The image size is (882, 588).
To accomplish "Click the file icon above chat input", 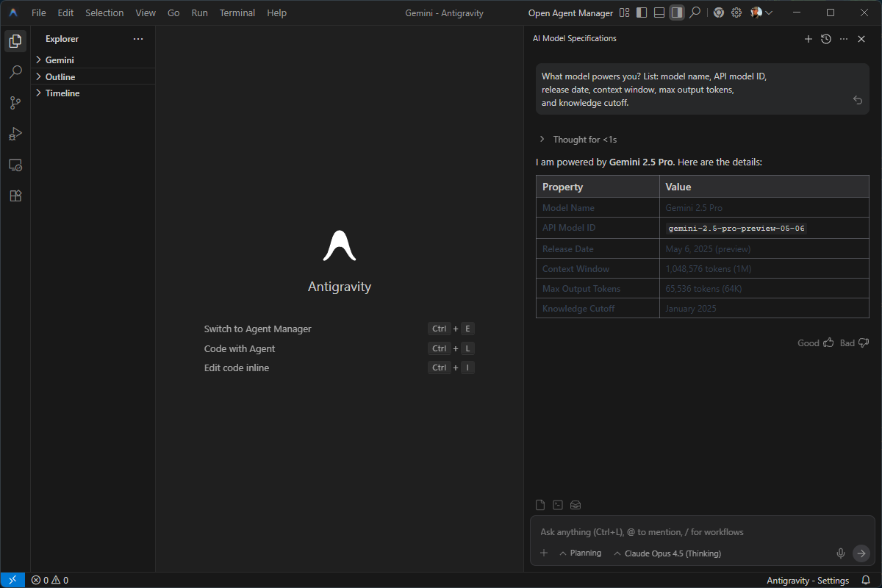I will [x=540, y=505].
